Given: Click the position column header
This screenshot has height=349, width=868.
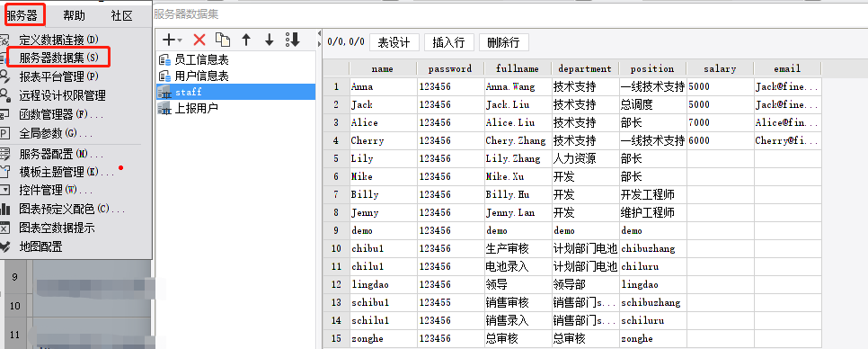Looking at the screenshot, I should tap(652, 68).
